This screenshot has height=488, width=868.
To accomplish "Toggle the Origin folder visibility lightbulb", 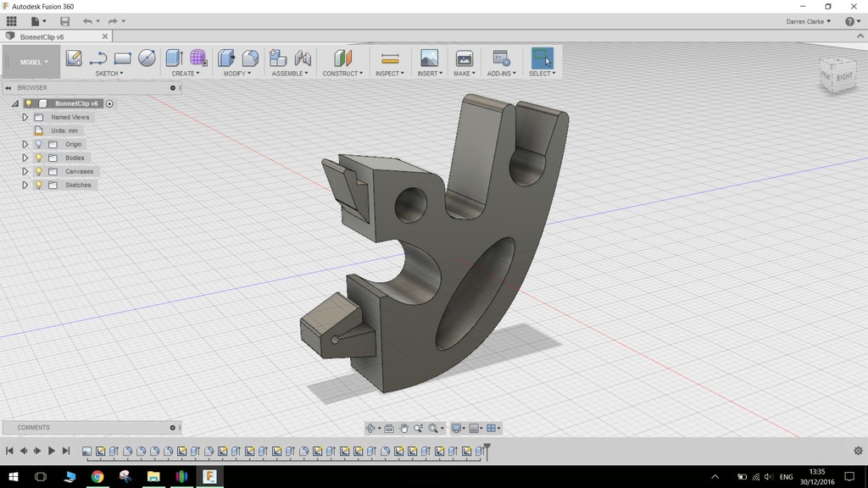I will (38, 144).
